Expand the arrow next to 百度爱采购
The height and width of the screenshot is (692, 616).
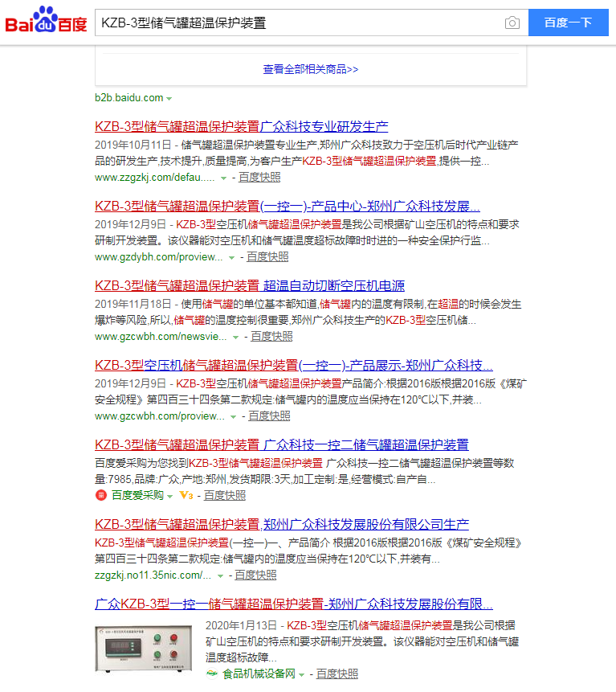[170, 496]
